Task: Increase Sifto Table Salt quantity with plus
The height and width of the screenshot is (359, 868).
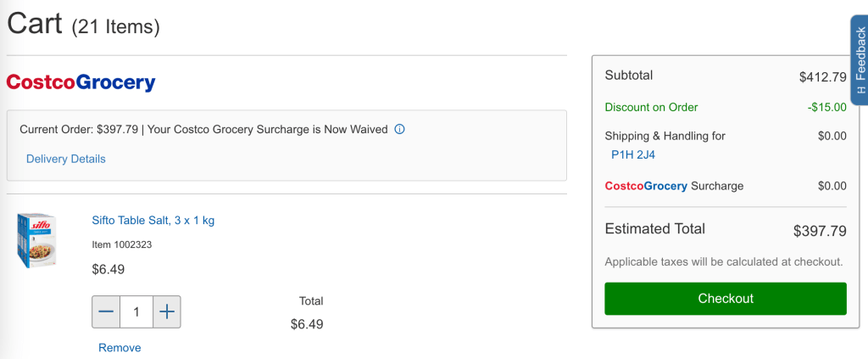Action: coord(167,312)
